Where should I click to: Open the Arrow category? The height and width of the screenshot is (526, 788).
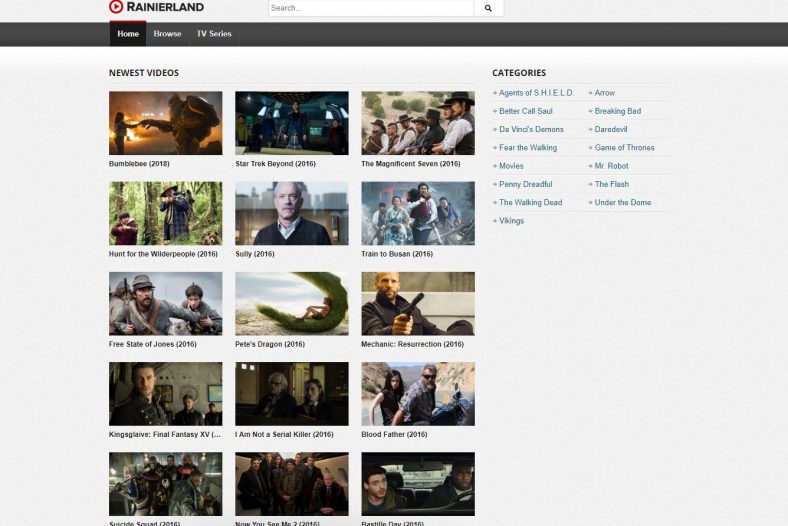(605, 93)
